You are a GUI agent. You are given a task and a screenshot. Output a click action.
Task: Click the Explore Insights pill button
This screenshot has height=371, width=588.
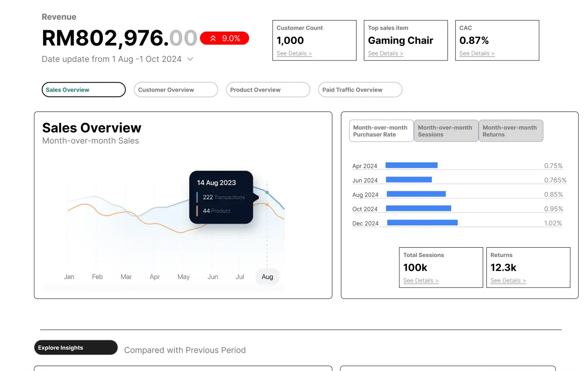coord(76,348)
